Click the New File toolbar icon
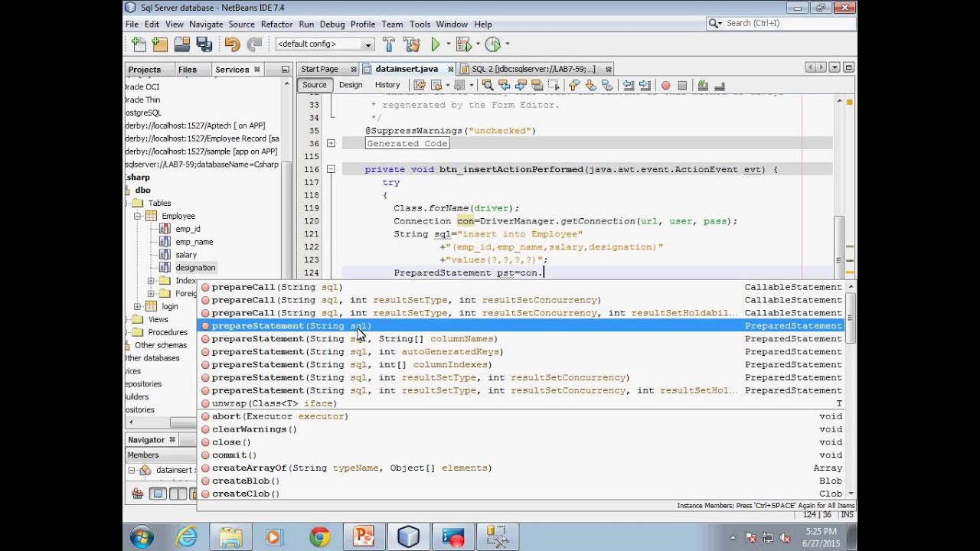This screenshot has width=980, height=551. [139, 44]
